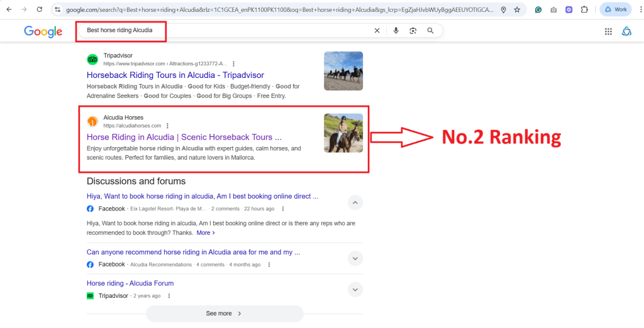This screenshot has width=644, height=328.
Task: Click the Alcudia Horses favicon
Action: tap(92, 121)
